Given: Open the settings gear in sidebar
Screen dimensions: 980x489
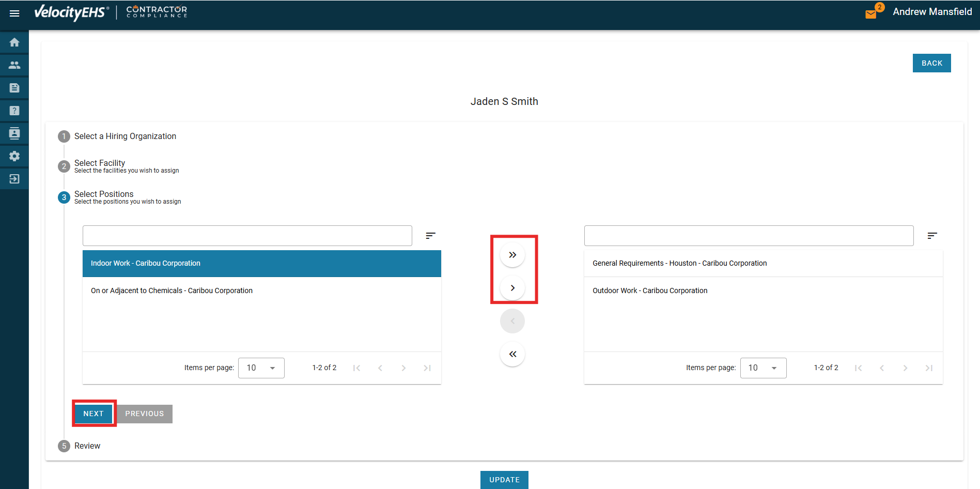Looking at the screenshot, I should (14, 156).
